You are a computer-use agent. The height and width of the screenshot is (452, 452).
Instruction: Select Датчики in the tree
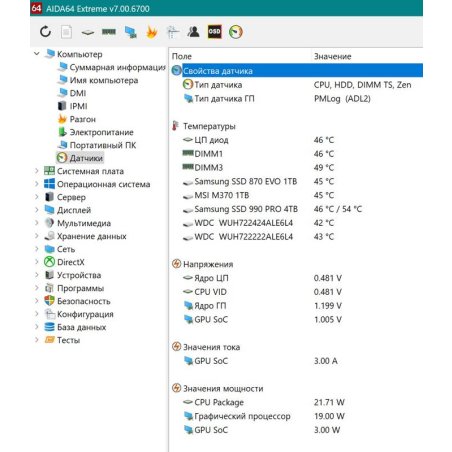tap(86, 158)
